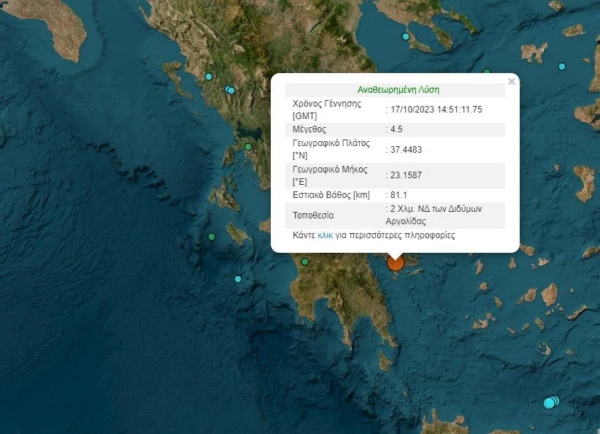Click the origin time value 17/10/2023 14:51:11.75
This screenshot has width=600, height=434.
click(x=437, y=108)
